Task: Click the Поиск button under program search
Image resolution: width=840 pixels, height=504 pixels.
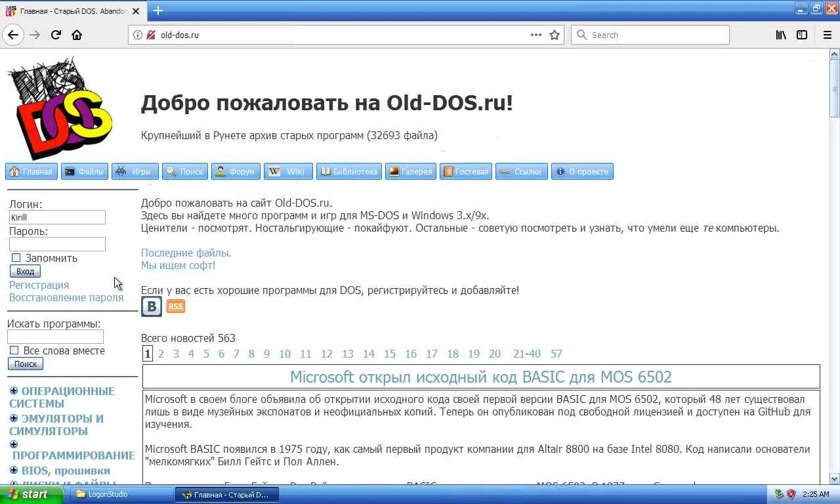Action: click(x=26, y=364)
